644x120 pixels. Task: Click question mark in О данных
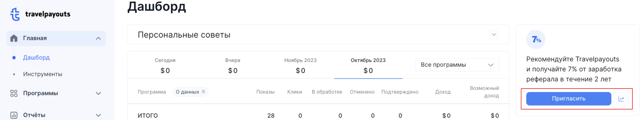pyautogui.click(x=203, y=92)
